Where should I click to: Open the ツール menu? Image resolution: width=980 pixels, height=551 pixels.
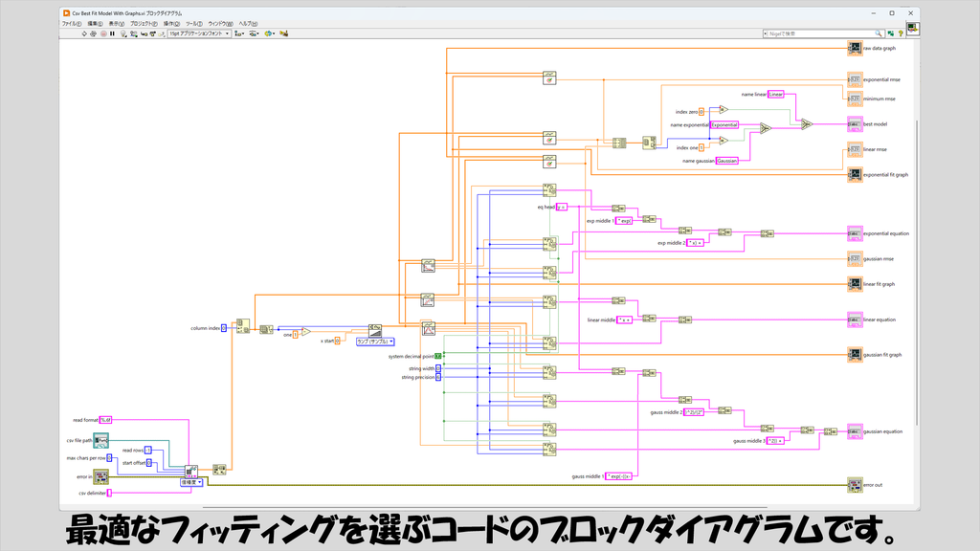tap(193, 24)
